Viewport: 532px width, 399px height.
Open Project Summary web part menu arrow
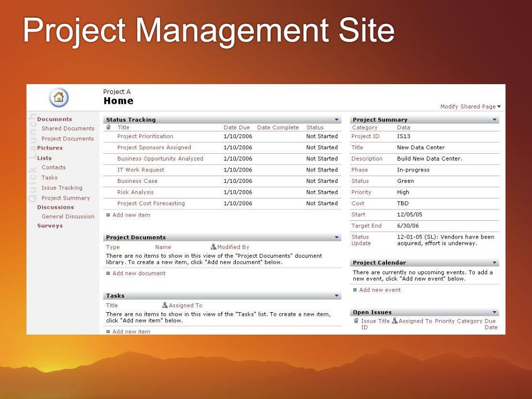495,119
